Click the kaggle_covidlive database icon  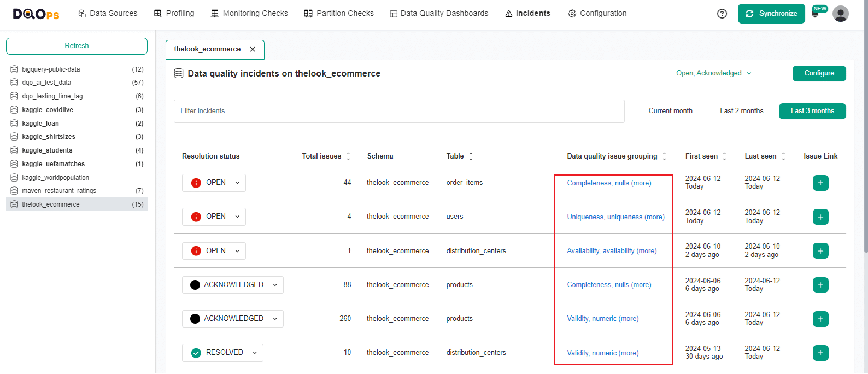coord(14,110)
